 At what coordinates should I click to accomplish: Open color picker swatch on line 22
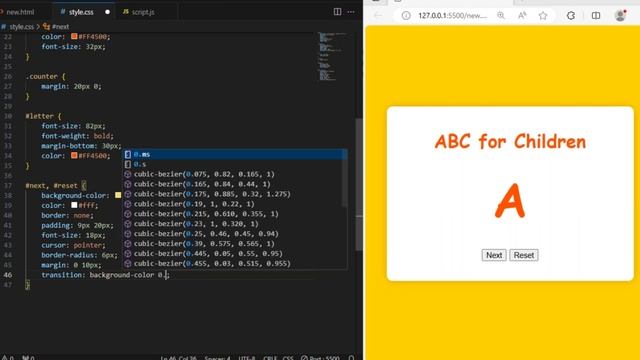[x=74, y=36]
